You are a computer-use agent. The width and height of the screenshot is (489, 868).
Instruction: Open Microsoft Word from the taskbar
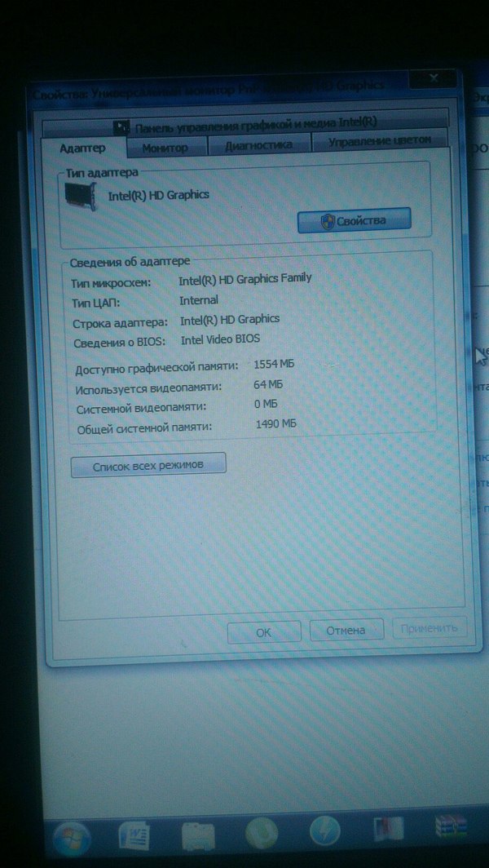click(x=135, y=836)
